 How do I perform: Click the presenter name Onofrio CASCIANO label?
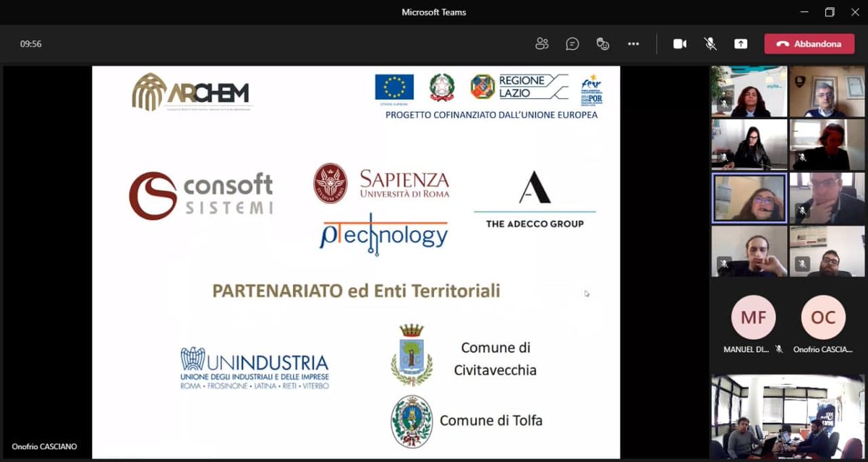(44, 447)
